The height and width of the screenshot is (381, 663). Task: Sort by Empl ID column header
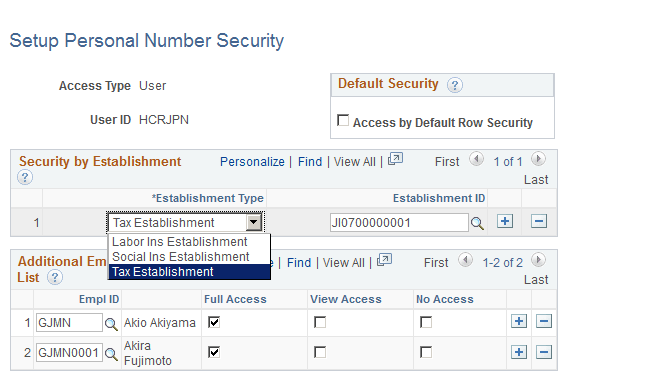point(99,299)
